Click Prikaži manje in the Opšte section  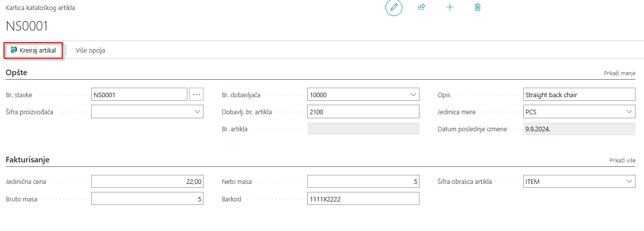tap(619, 73)
